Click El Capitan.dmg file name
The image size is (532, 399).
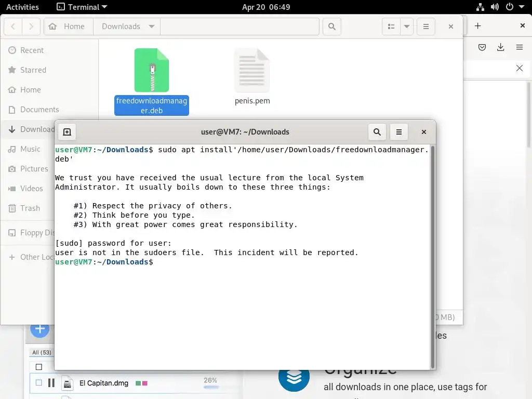104,383
